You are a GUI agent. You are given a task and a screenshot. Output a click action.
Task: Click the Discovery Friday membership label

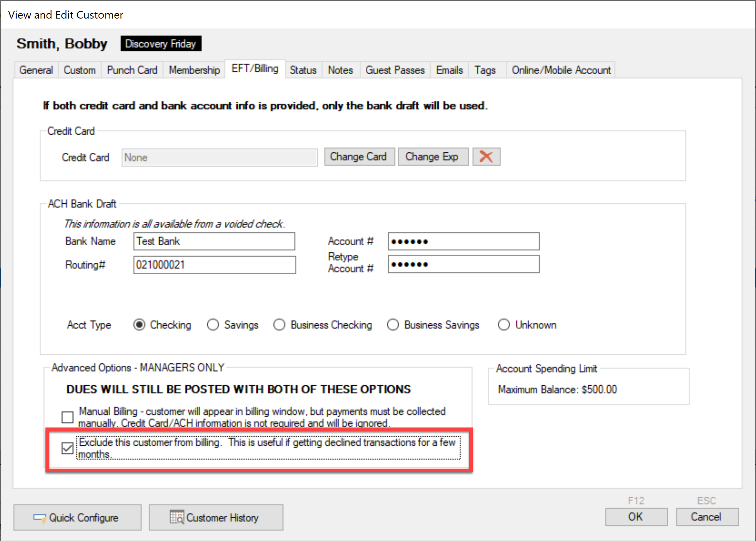pyautogui.click(x=161, y=44)
